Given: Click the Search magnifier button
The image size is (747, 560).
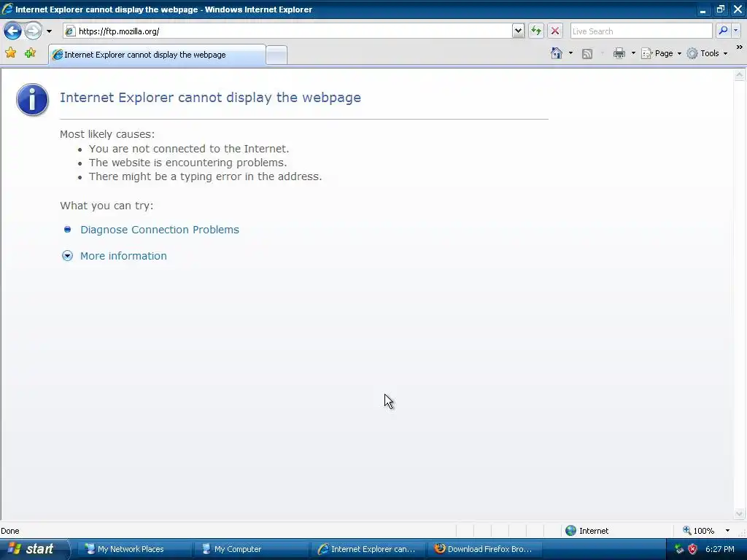Looking at the screenshot, I should pos(723,31).
